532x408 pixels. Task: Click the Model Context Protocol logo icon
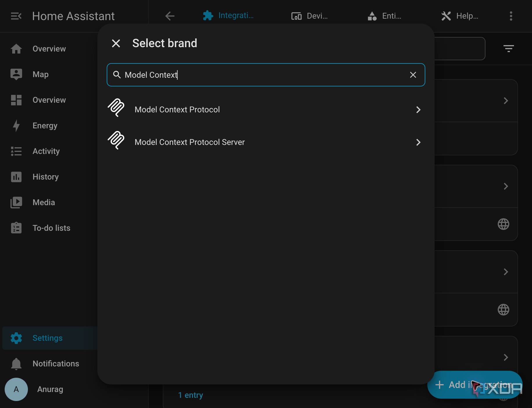pos(116,108)
